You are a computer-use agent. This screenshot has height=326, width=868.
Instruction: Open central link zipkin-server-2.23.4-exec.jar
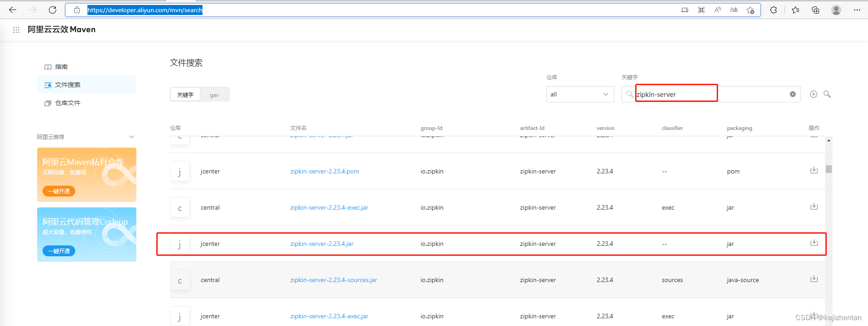[329, 207]
